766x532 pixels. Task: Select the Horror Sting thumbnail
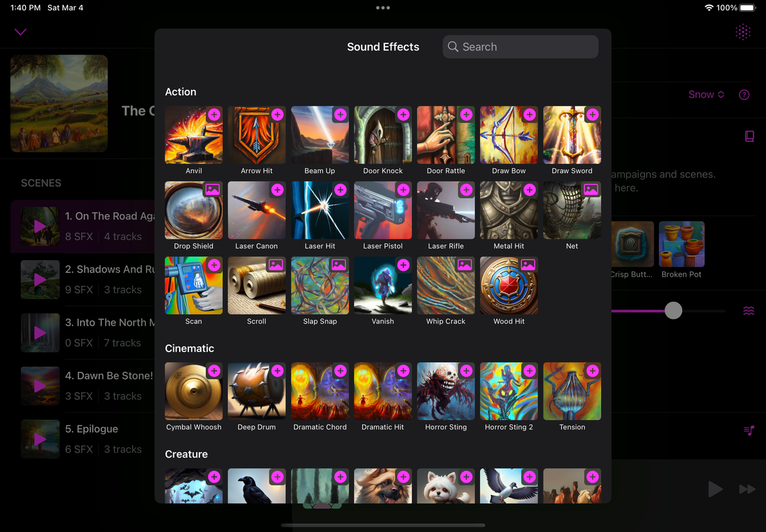(445, 391)
